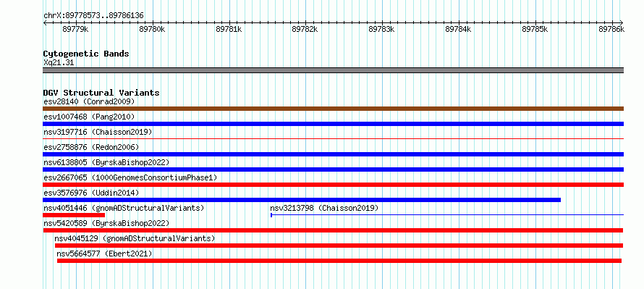Select the esv1007468 (Pang2010) blue bar
Viewport: 644px width, 289px height.
(333, 124)
